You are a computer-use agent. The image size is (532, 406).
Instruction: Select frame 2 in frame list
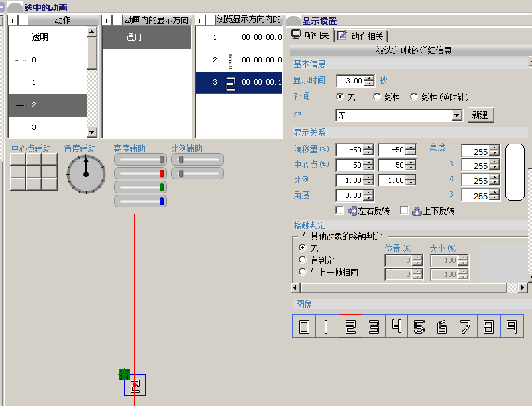(239, 60)
